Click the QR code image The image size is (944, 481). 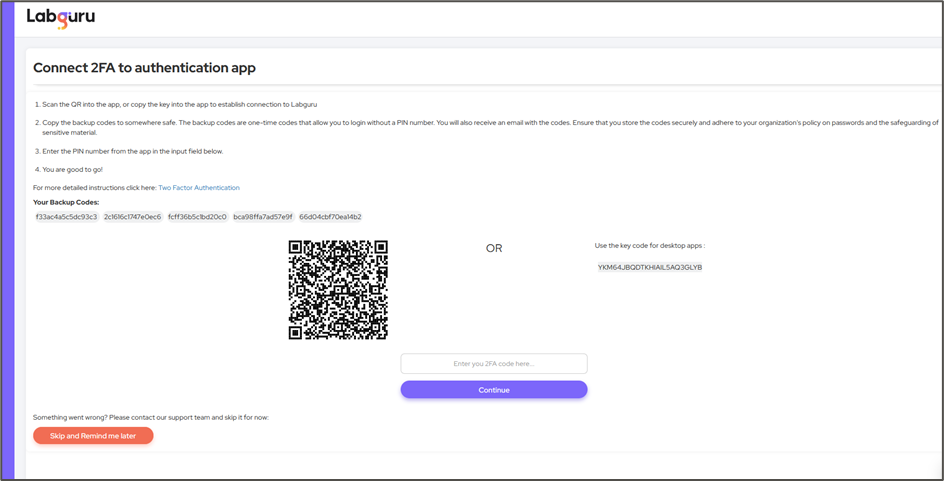338,290
